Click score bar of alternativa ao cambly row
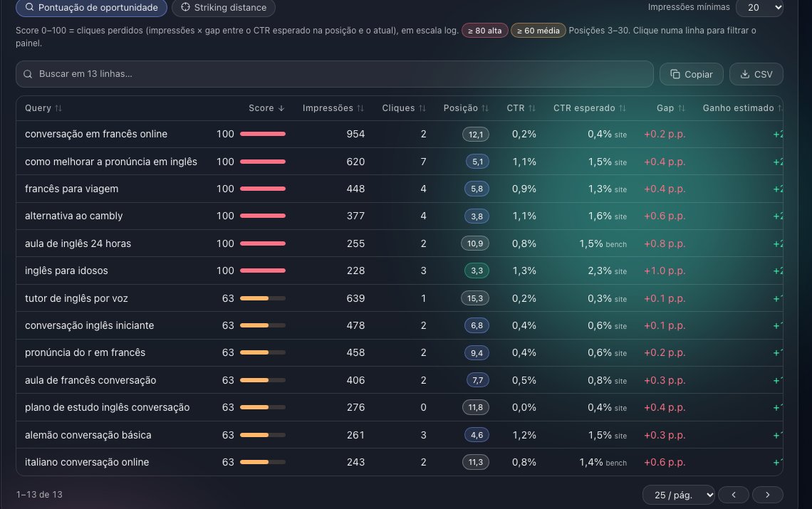 tap(263, 216)
